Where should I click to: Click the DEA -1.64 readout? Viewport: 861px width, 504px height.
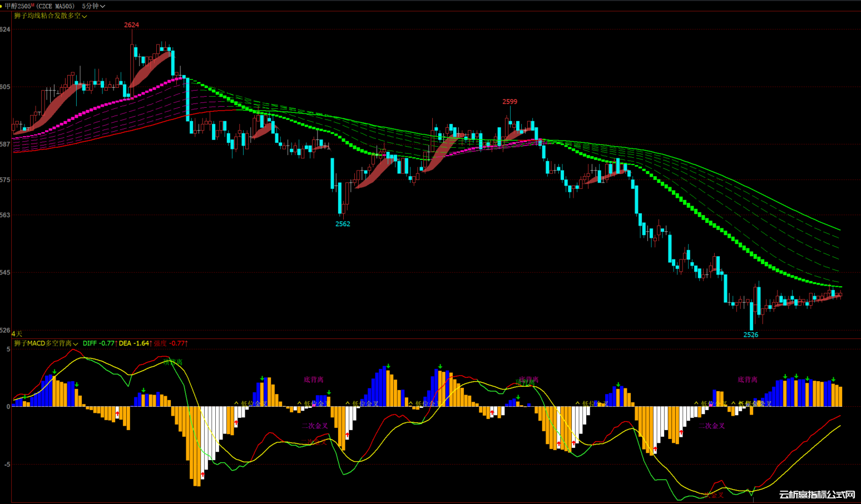(x=133, y=343)
